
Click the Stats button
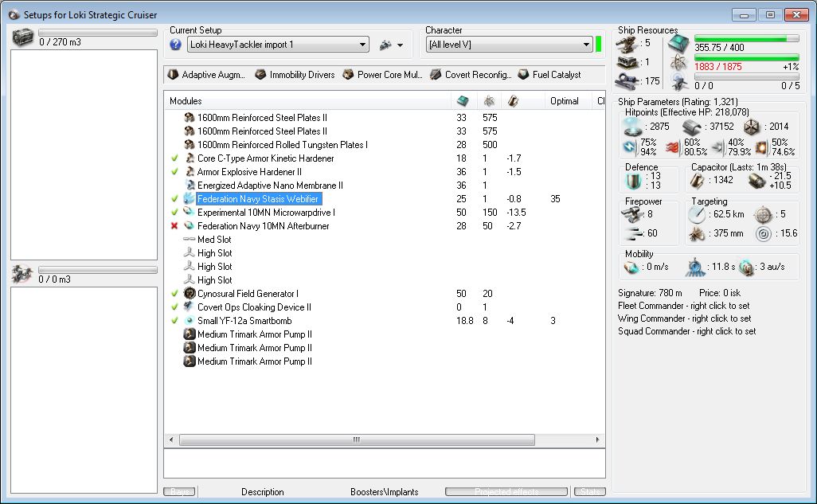click(x=590, y=491)
